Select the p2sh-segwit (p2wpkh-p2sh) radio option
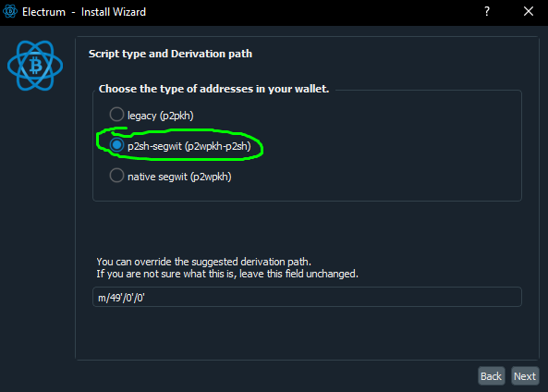 116,145
